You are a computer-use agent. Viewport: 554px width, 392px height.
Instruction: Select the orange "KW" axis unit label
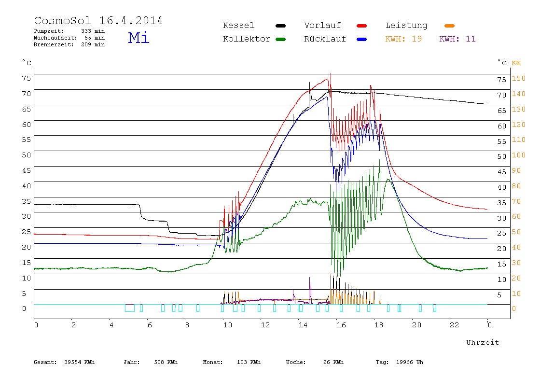click(516, 63)
